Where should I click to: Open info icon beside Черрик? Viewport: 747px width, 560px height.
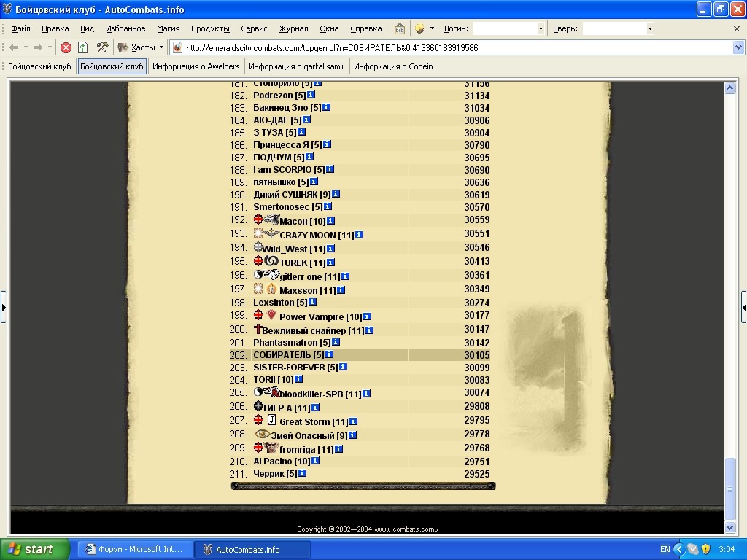302,472
